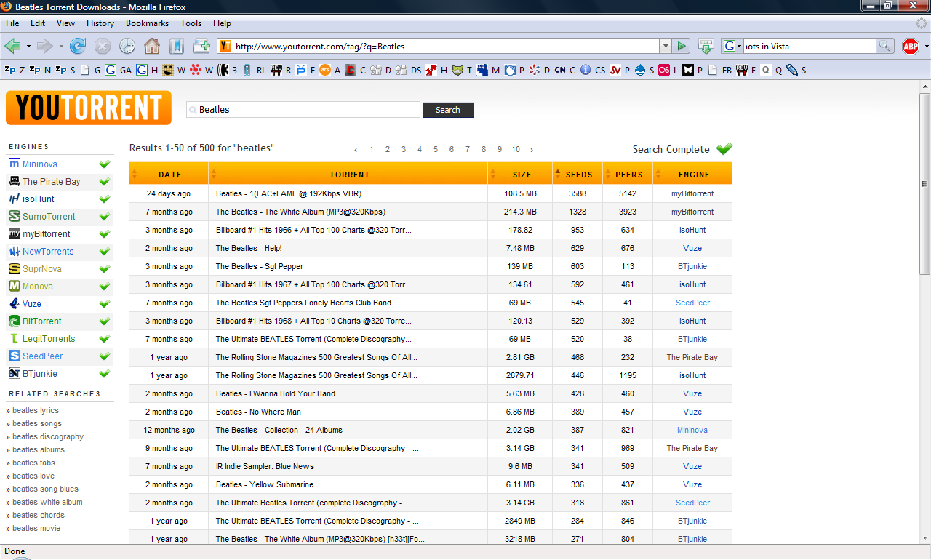Image resolution: width=931 pixels, height=560 pixels.
Task: Click the Adblock Plus ABP icon
Action: coord(911,46)
